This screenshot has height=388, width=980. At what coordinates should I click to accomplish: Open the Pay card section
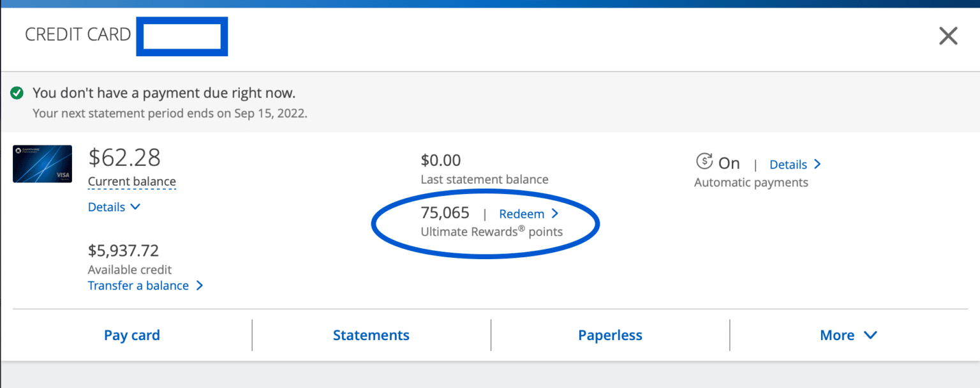coord(131,334)
